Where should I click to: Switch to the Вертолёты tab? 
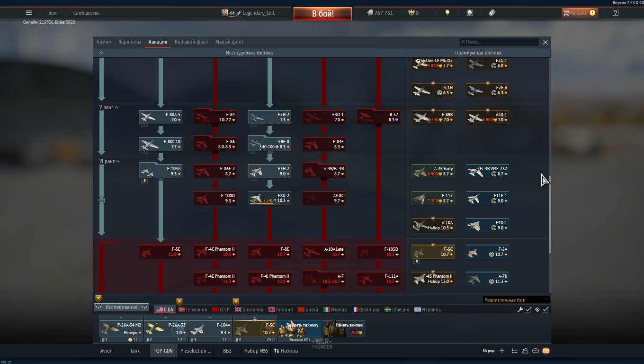pyautogui.click(x=130, y=42)
